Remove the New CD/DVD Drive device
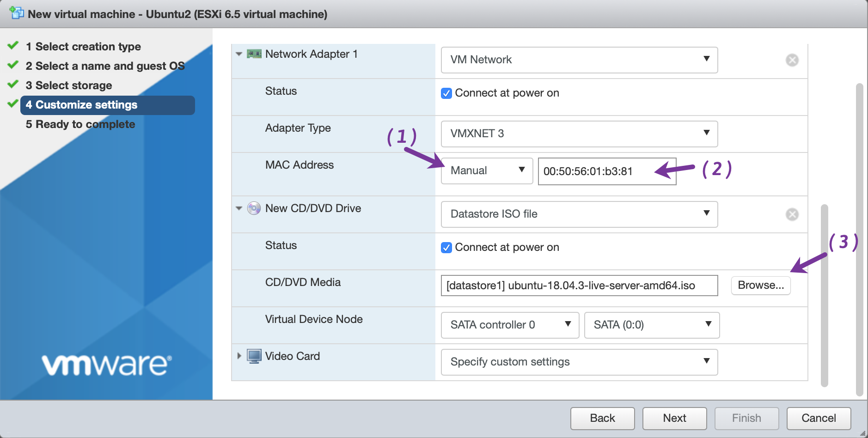The height and width of the screenshot is (438, 868). click(x=792, y=214)
